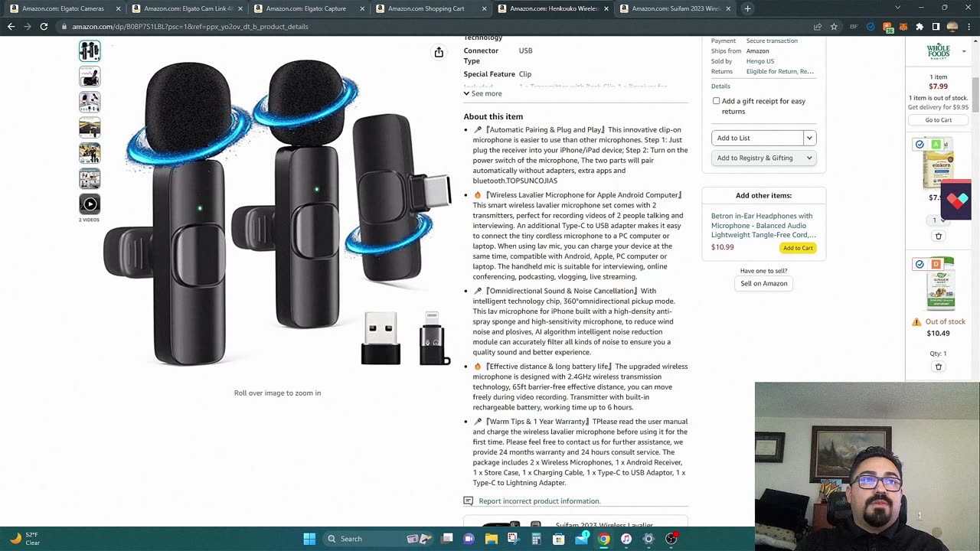Click the Hengo US seller link

(760, 61)
